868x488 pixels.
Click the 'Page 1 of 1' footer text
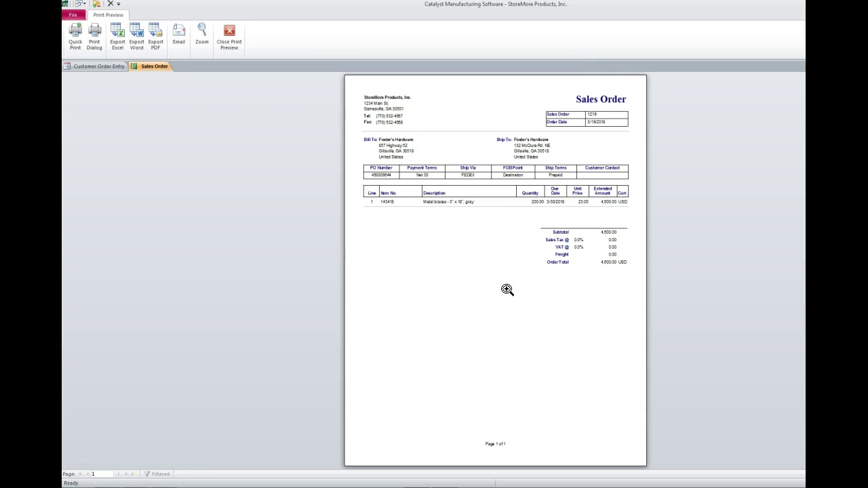pos(496,444)
